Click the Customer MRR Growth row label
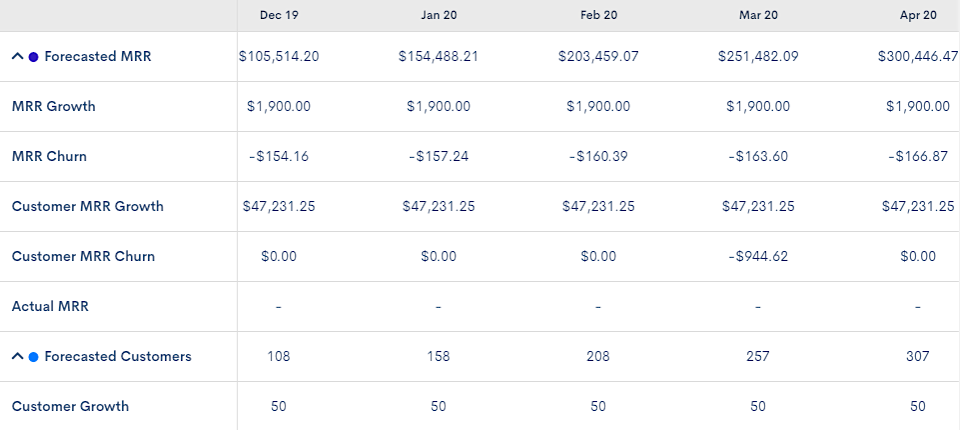This screenshot has width=960, height=430. click(x=87, y=206)
